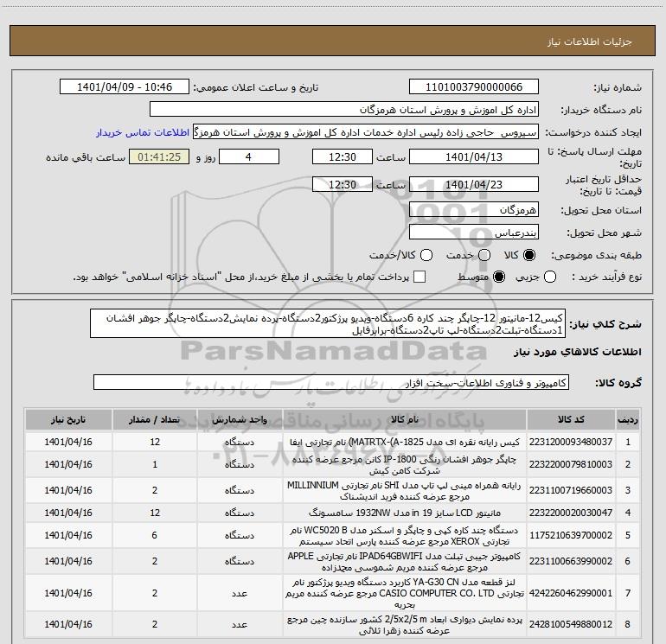Click the need number field 1101003790000066
666x644 pixels.
tap(474, 86)
